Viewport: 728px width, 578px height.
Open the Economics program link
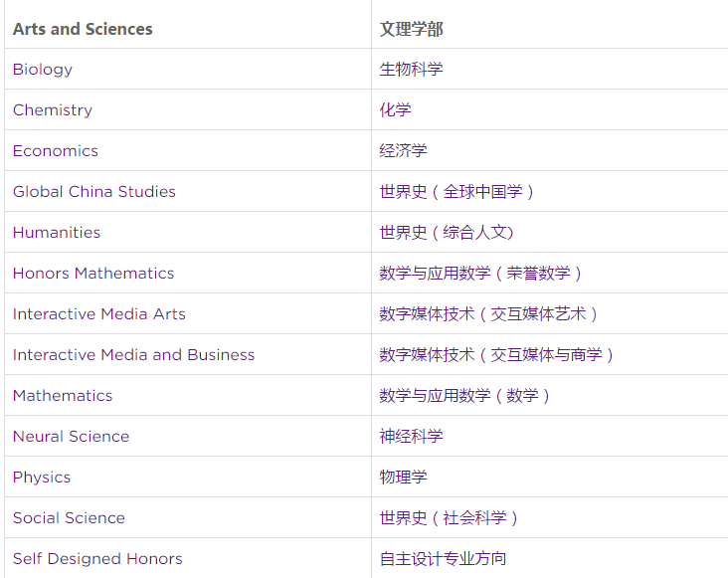(x=56, y=151)
